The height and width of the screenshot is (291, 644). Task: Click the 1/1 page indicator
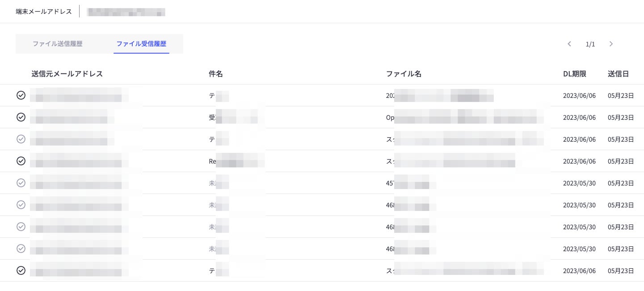(x=590, y=44)
